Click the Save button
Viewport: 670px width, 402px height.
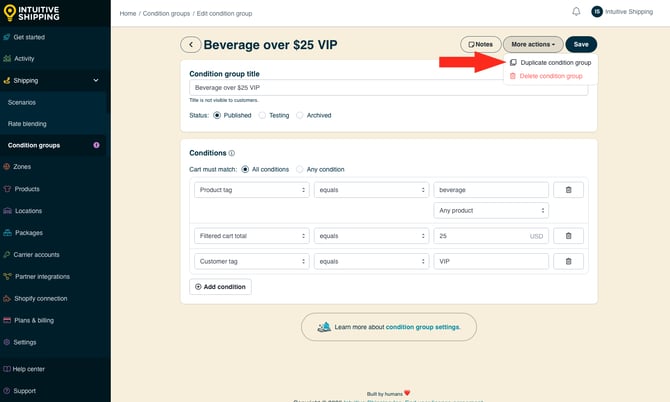pos(581,44)
